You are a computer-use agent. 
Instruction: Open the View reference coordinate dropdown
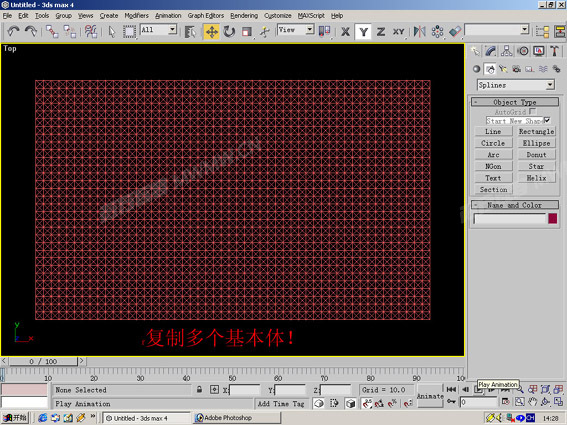point(295,30)
